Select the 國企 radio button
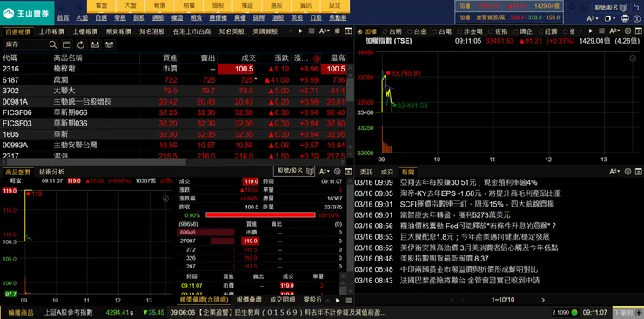The image size is (644, 319). coord(515,31)
